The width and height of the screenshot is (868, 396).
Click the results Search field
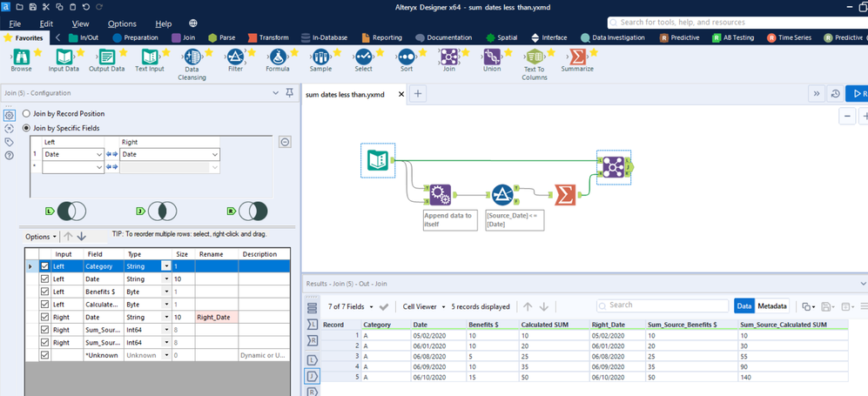click(663, 305)
